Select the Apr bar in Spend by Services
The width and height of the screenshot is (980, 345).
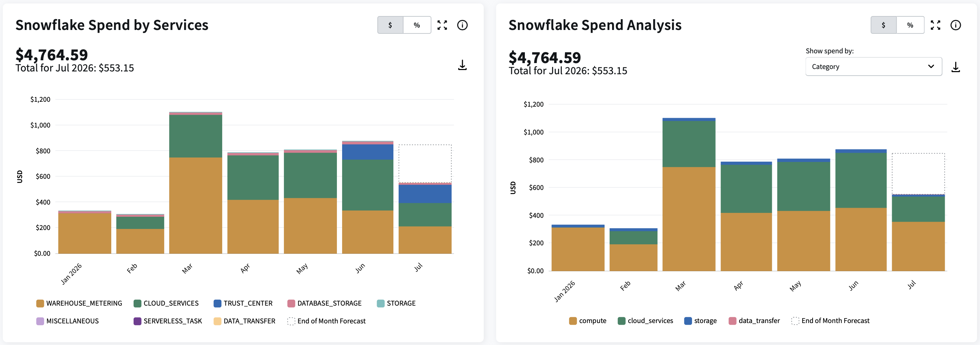253,203
